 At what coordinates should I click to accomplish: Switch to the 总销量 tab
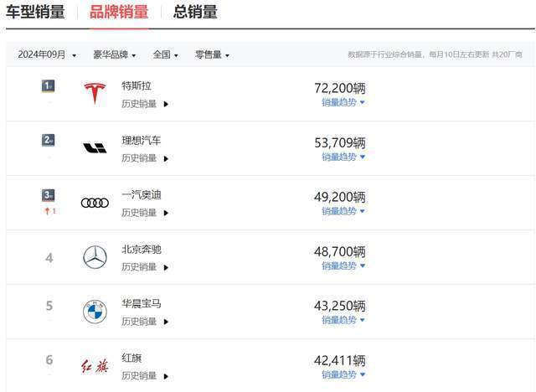coord(195,12)
